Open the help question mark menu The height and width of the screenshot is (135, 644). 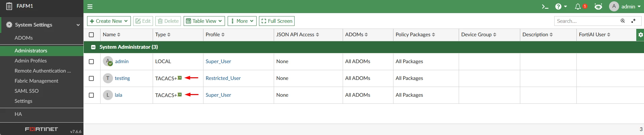tap(561, 6)
